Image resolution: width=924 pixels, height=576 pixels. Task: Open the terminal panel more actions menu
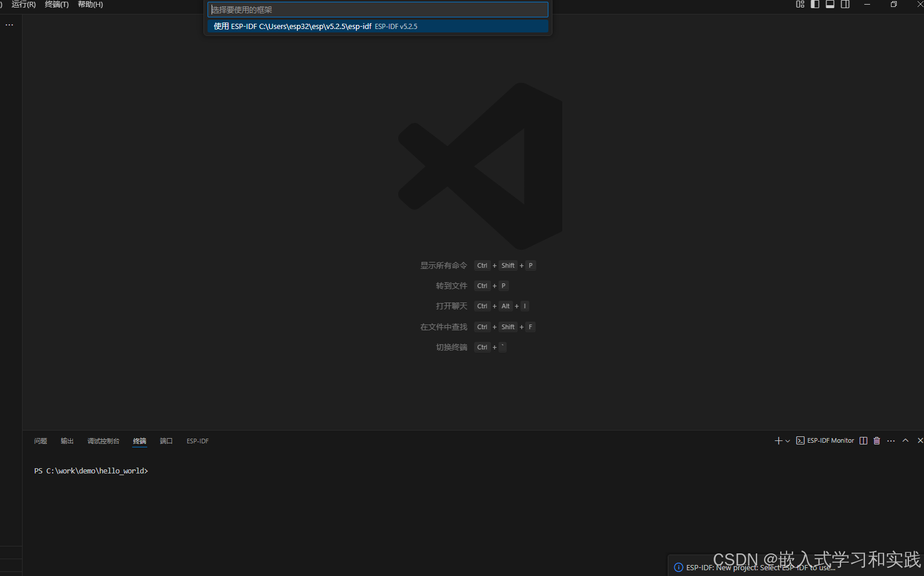[891, 441]
